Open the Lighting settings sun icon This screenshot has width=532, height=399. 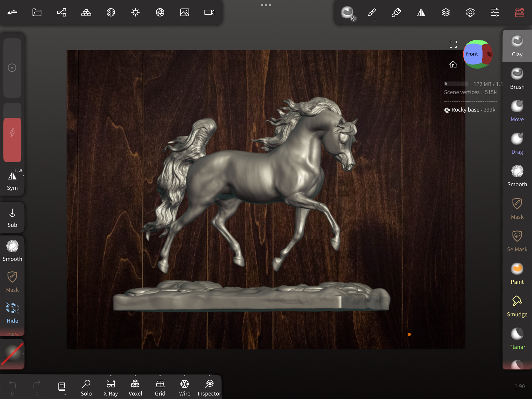(135, 12)
